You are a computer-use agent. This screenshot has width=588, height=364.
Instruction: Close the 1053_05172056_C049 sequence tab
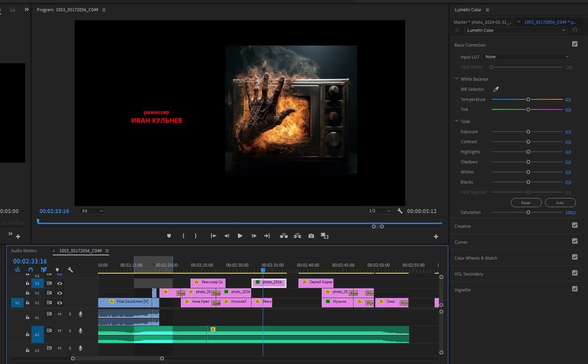[54, 251]
